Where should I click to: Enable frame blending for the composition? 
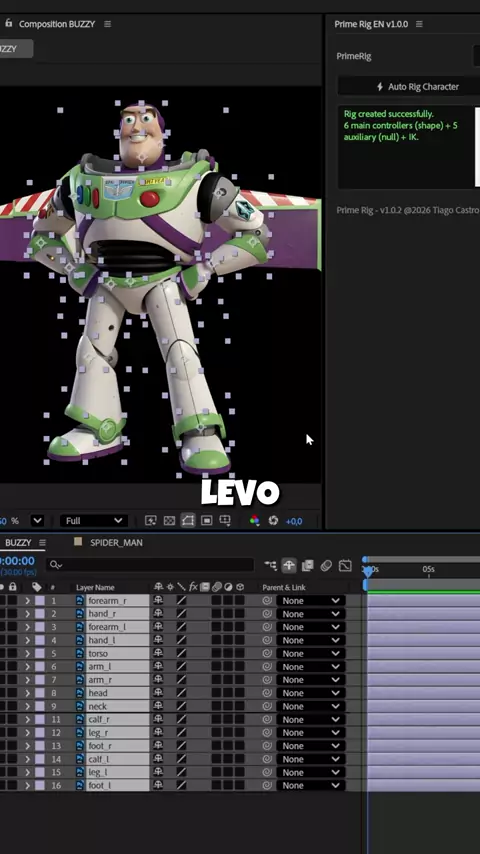tap(307, 565)
